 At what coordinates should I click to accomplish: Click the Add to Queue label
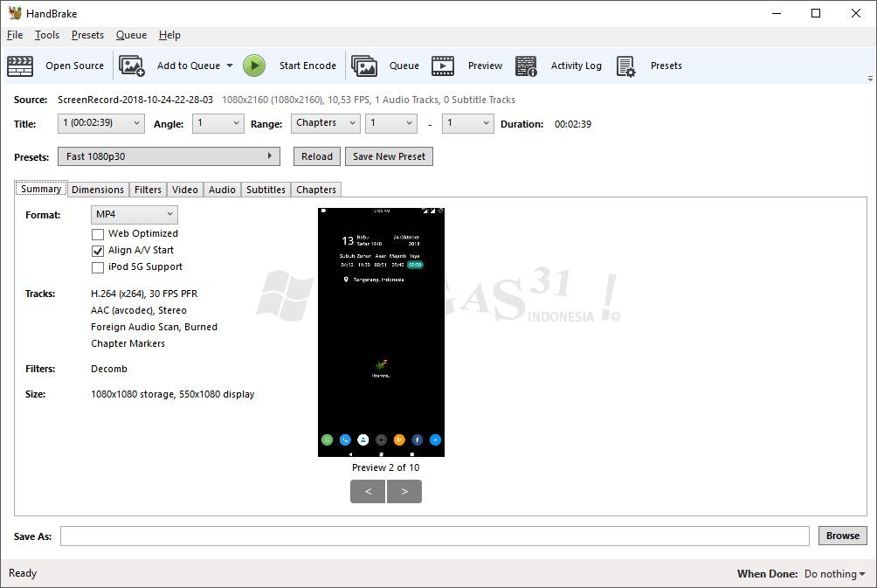[188, 66]
